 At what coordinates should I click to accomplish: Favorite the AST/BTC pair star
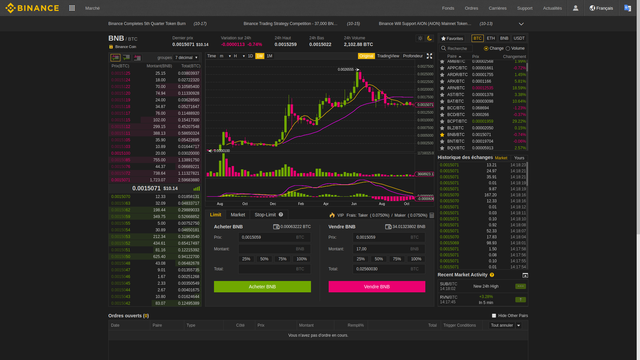coord(442,95)
